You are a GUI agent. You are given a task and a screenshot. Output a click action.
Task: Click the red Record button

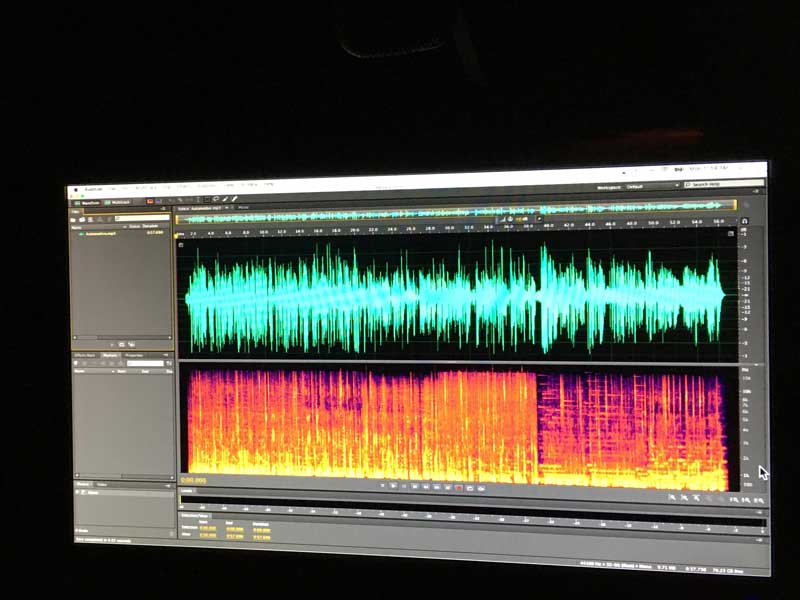pos(459,488)
